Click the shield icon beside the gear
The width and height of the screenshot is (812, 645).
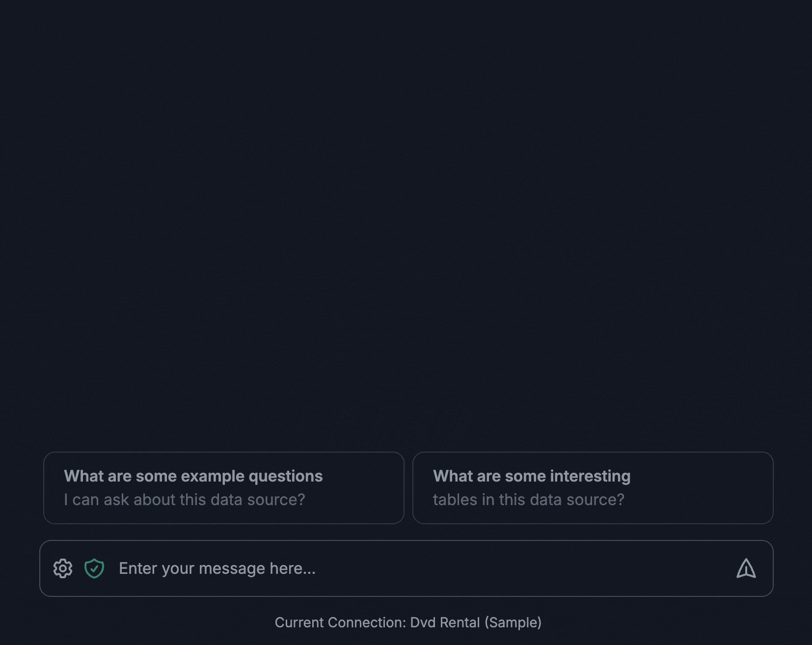pos(94,568)
